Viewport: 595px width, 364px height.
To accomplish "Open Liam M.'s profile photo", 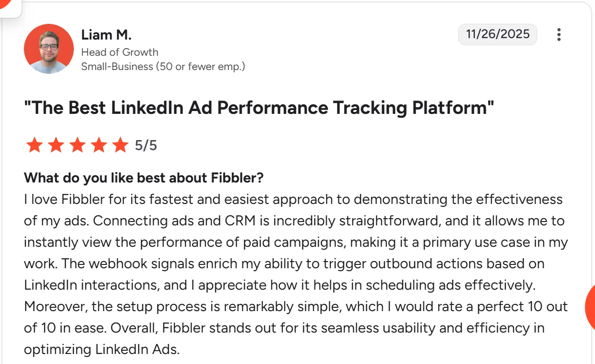I will coord(49,49).
